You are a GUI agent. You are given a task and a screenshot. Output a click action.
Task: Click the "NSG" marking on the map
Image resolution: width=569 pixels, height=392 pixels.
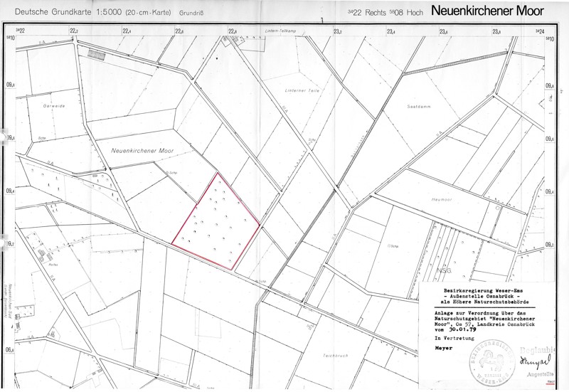click(x=445, y=270)
